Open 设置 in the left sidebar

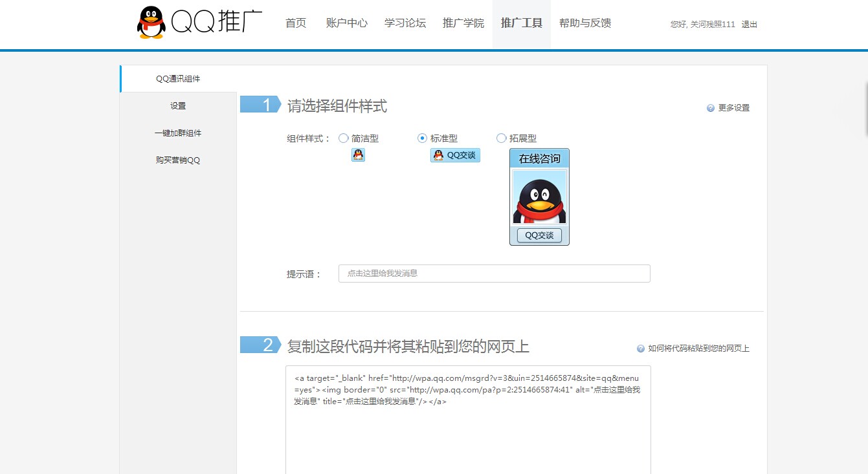click(x=178, y=106)
